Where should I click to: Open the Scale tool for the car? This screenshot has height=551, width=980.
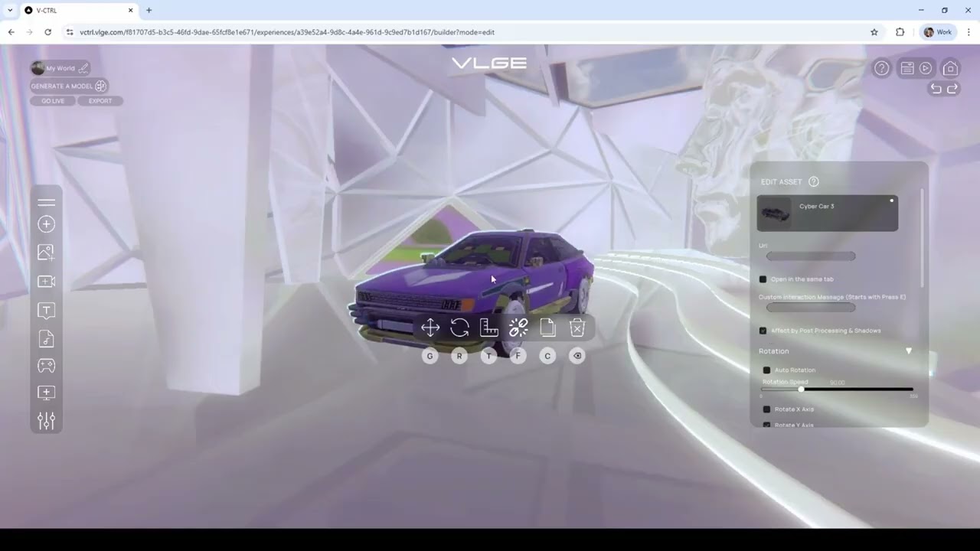pos(488,328)
